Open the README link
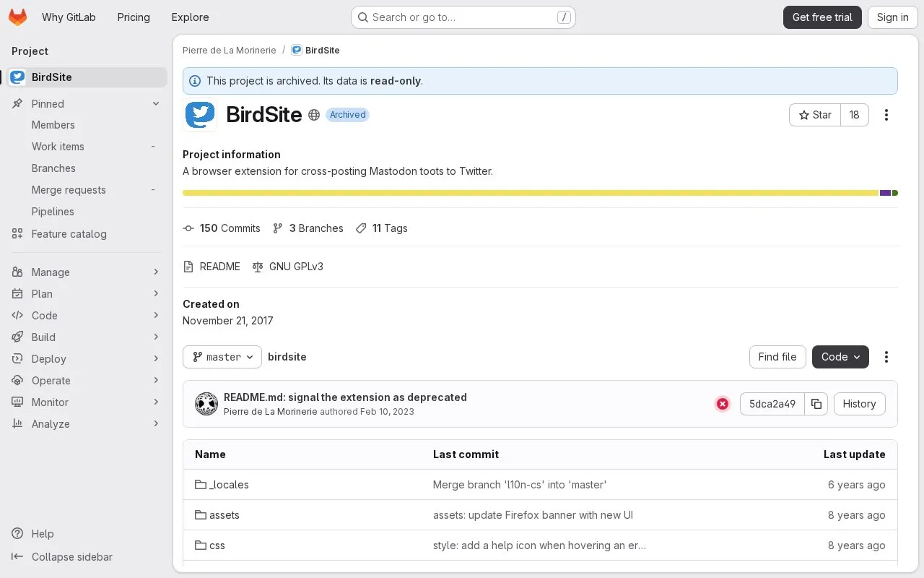 tap(212, 267)
